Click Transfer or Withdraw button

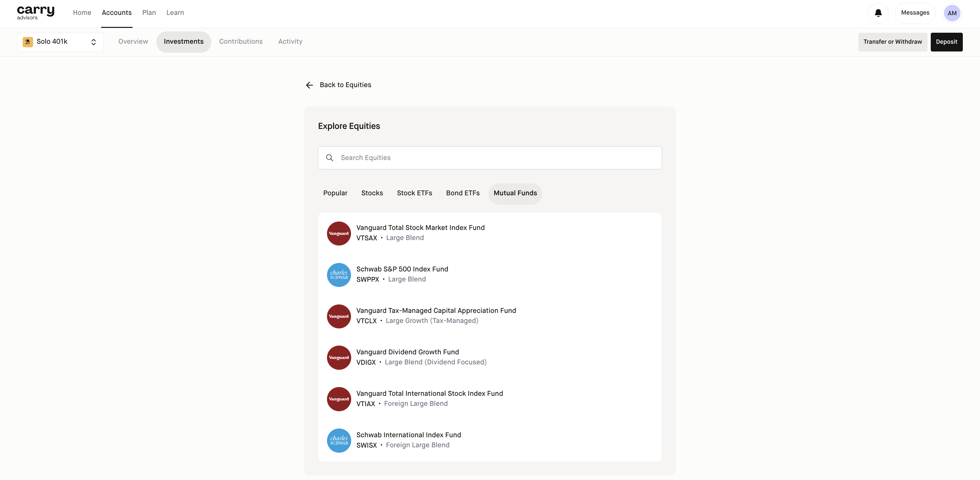pos(892,42)
